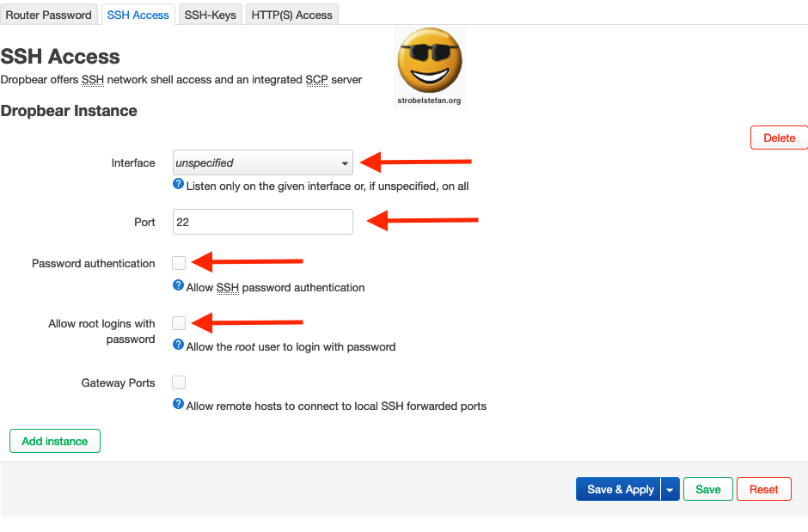808x532 pixels.
Task: Click the help icon next to Interface
Action: coord(178,183)
